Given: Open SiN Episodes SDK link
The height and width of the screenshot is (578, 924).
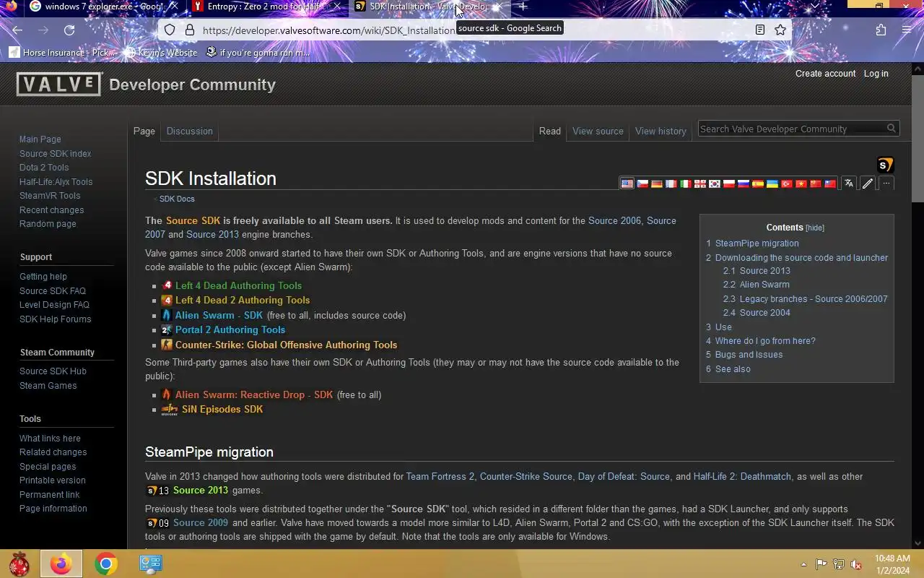Looking at the screenshot, I should tap(222, 410).
